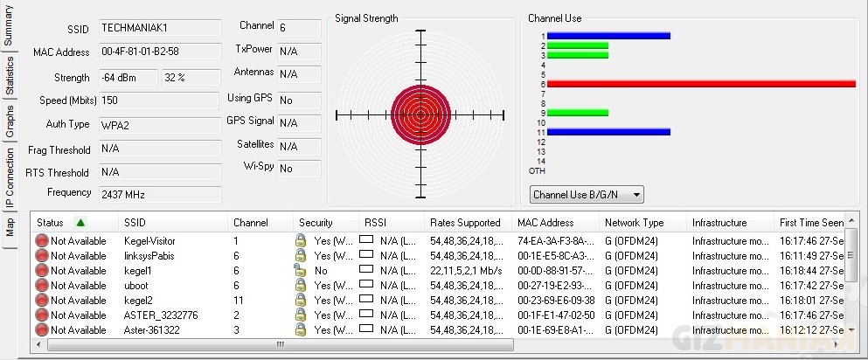Select the IP Connection tab
The image size is (868, 360).
(x=10, y=177)
